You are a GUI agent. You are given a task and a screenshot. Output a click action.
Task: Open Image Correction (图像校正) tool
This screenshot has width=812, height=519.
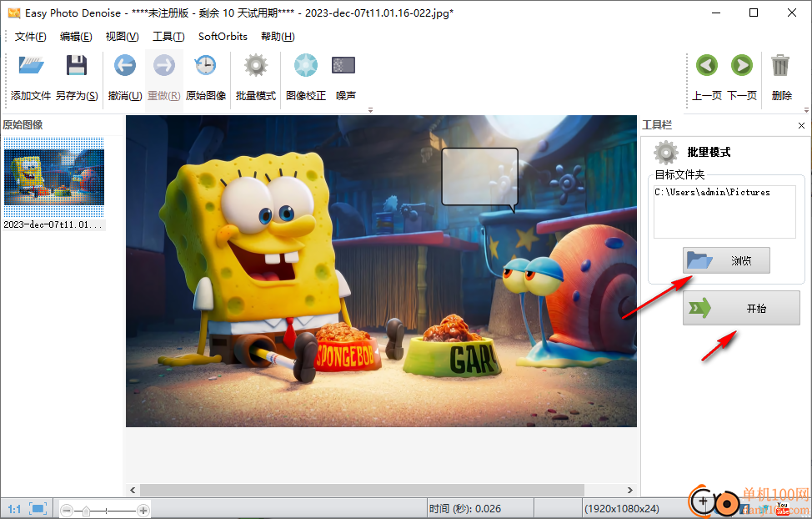point(306,65)
